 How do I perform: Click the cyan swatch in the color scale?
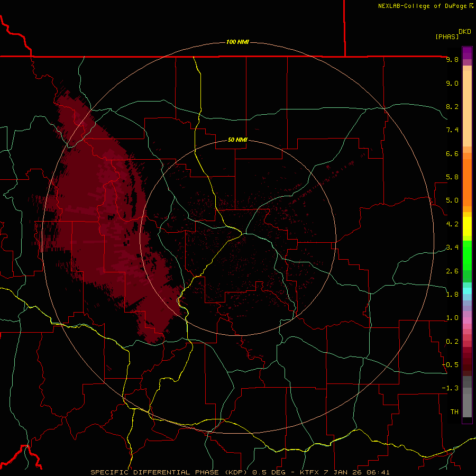tap(467, 291)
